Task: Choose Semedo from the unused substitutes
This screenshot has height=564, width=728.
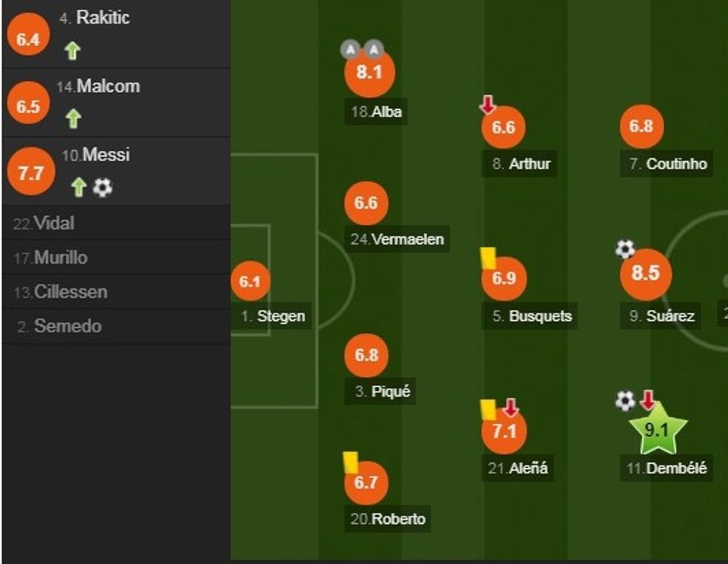Action: click(x=68, y=326)
